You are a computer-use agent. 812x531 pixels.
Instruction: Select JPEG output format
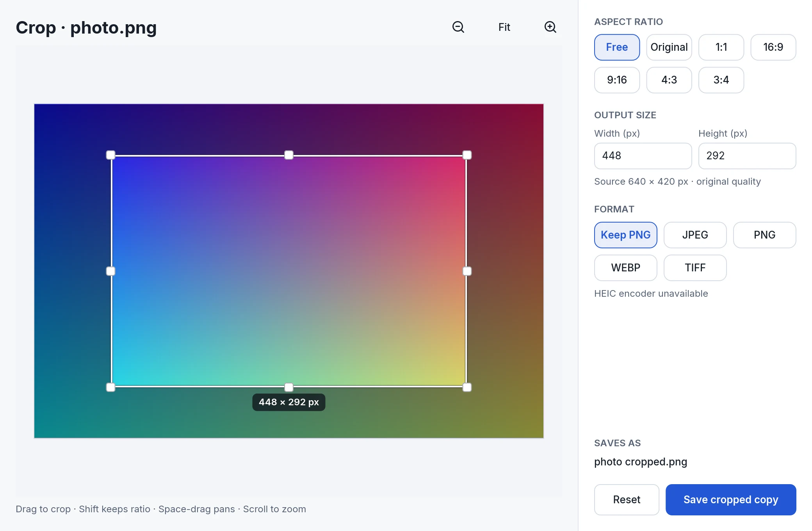coord(695,235)
